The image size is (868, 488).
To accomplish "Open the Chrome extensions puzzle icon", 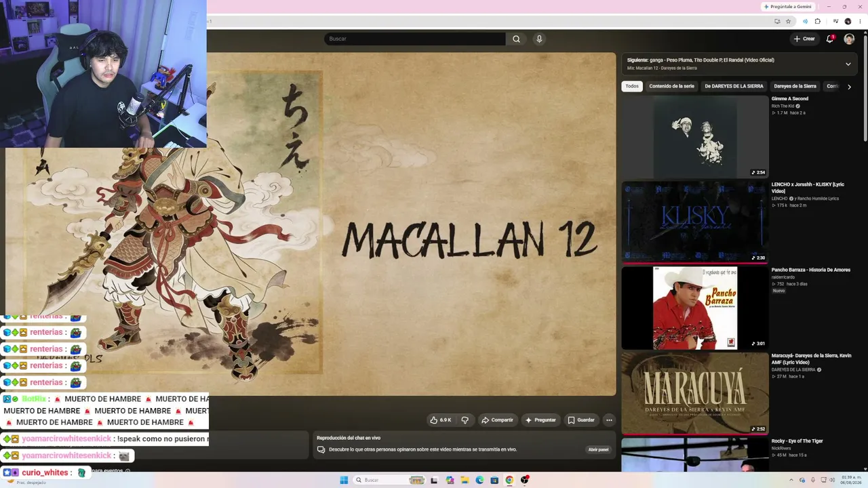I will click(818, 21).
